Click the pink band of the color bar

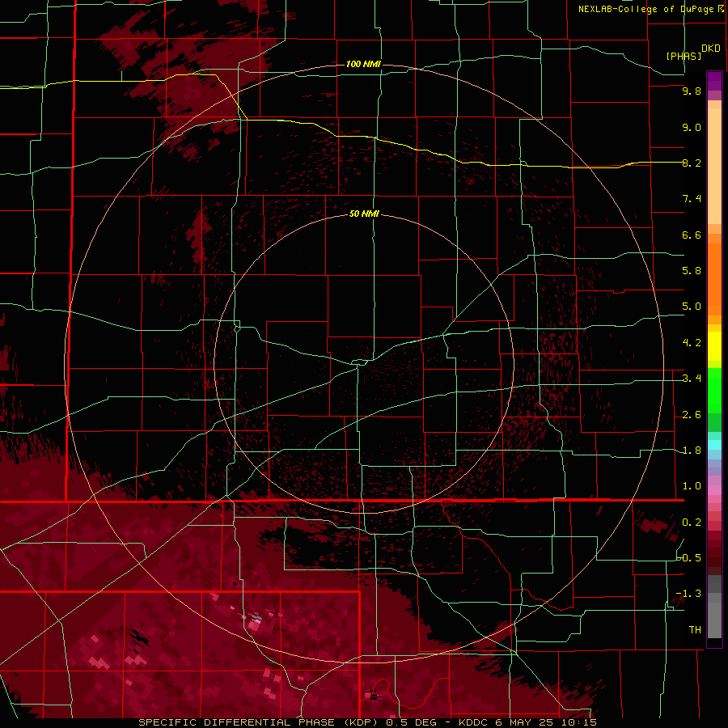click(x=714, y=490)
